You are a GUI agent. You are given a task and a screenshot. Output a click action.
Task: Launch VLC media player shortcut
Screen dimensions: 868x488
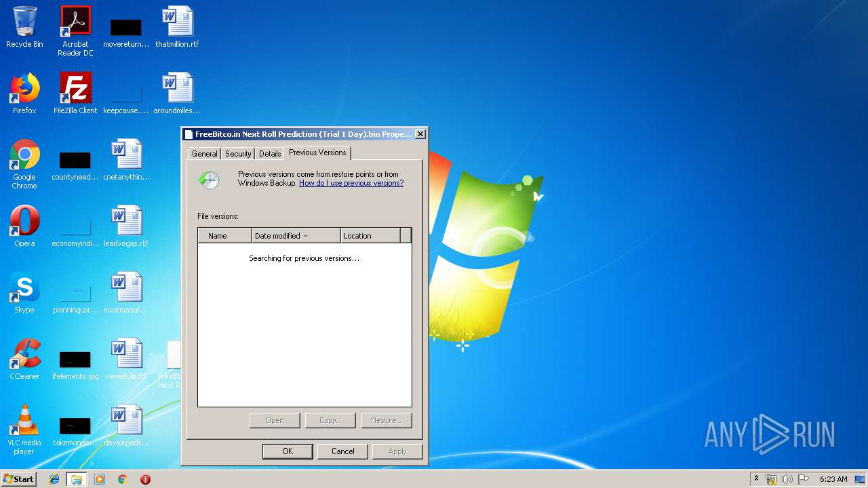[x=24, y=430]
